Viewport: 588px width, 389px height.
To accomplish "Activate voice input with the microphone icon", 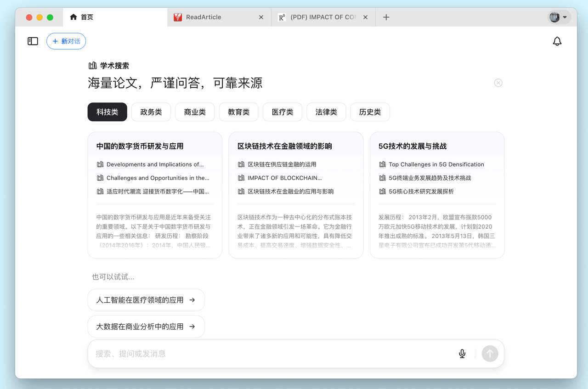I will click(462, 354).
